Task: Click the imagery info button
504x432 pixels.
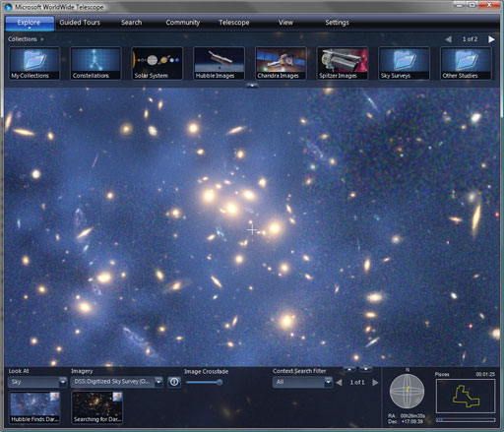Action: coord(174,382)
